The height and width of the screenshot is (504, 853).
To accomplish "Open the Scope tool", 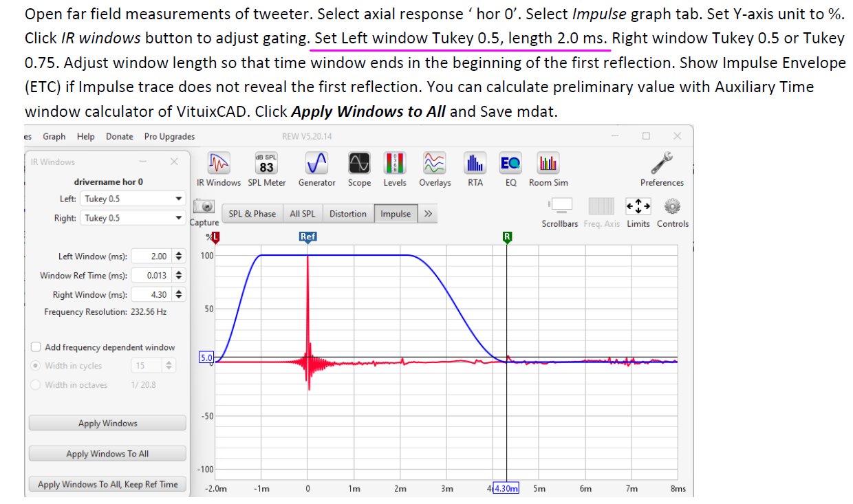I will click(x=359, y=163).
